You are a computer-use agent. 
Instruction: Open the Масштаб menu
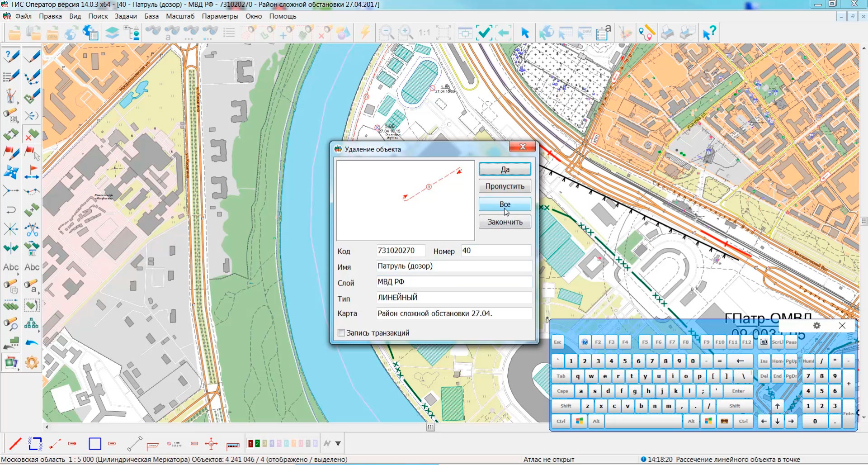180,16
